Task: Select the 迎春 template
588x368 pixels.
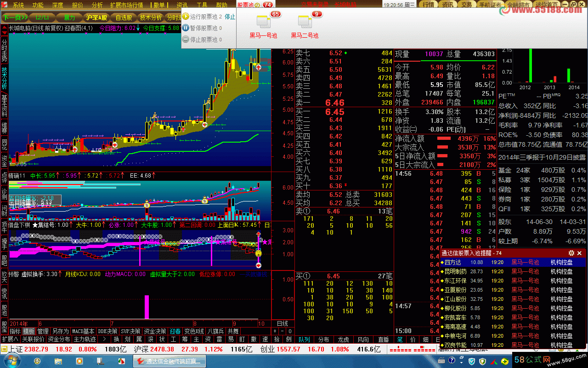Action: tap(175, 331)
